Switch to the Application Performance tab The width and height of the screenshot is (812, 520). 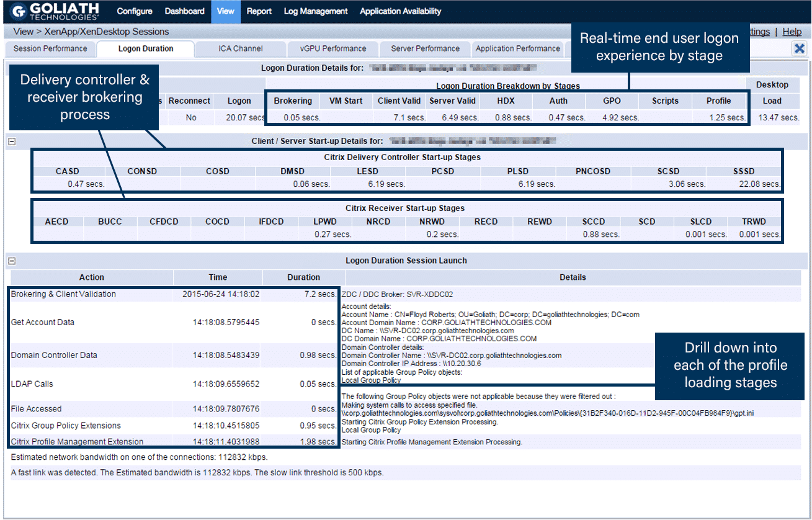pyautogui.click(x=518, y=48)
